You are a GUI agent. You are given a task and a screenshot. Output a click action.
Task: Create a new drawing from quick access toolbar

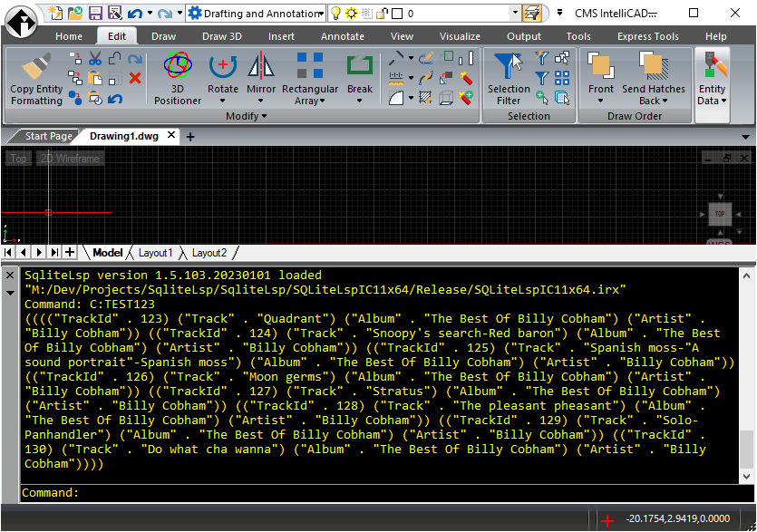[56, 13]
